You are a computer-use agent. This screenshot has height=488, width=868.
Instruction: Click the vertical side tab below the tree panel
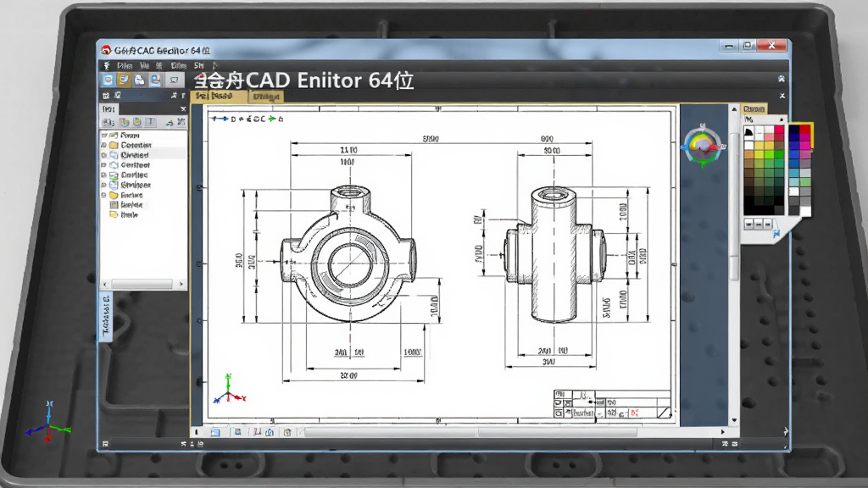pyautogui.click(x=106, y=315)
